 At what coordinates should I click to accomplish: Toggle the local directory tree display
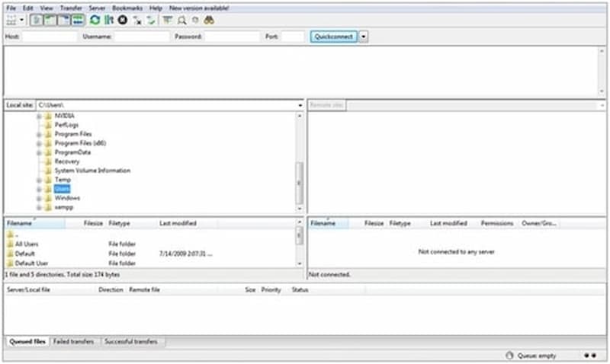coord(50,20)
